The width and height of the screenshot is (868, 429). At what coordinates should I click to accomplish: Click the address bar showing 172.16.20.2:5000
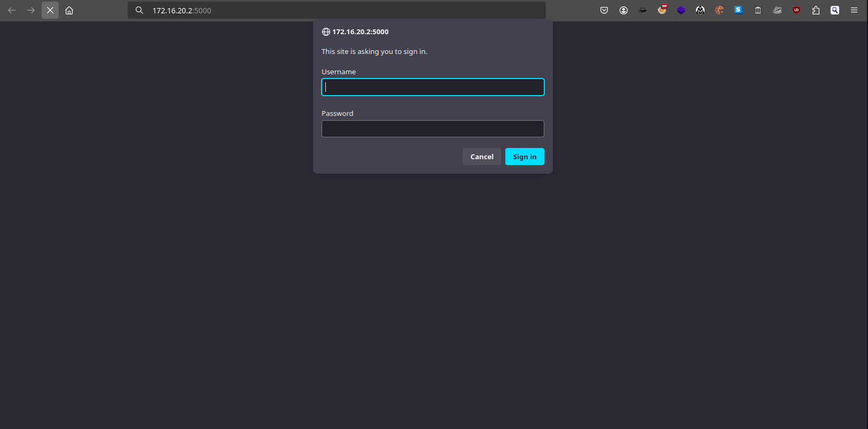click(342, 10)
